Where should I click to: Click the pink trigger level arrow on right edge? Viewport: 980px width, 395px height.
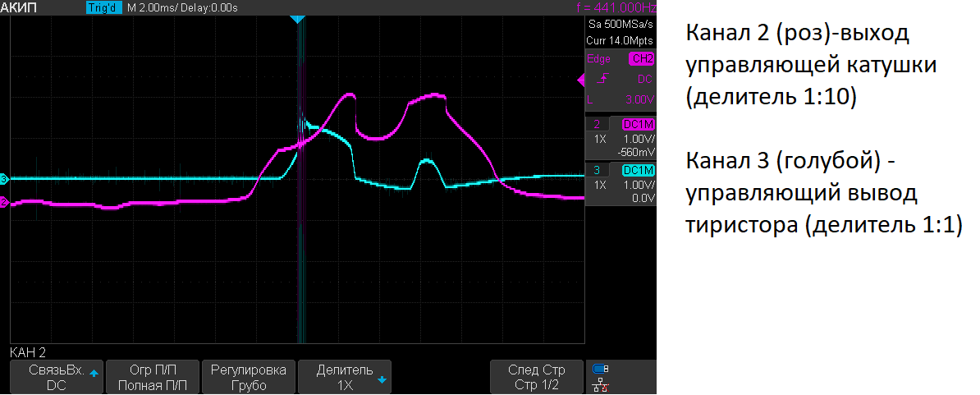coord(581,79)
